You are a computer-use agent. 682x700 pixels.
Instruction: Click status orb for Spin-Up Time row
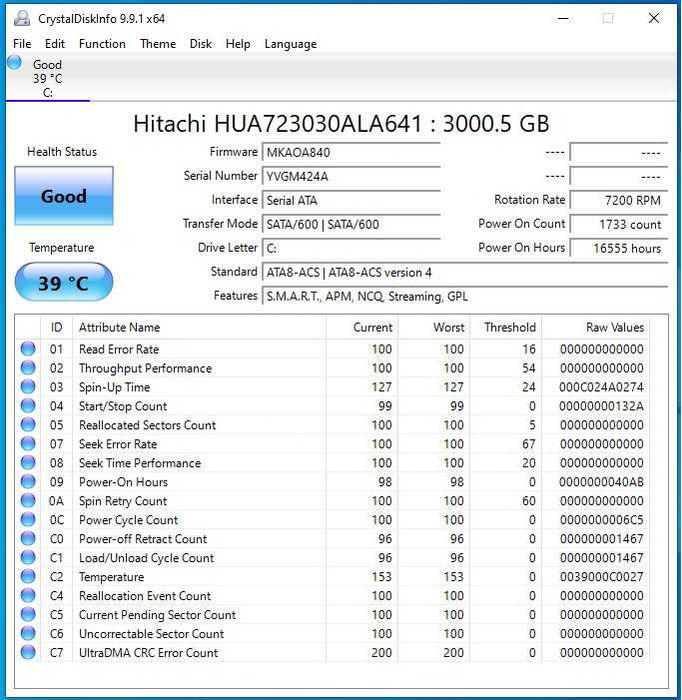pyautogui.click(x=28, y=387)
